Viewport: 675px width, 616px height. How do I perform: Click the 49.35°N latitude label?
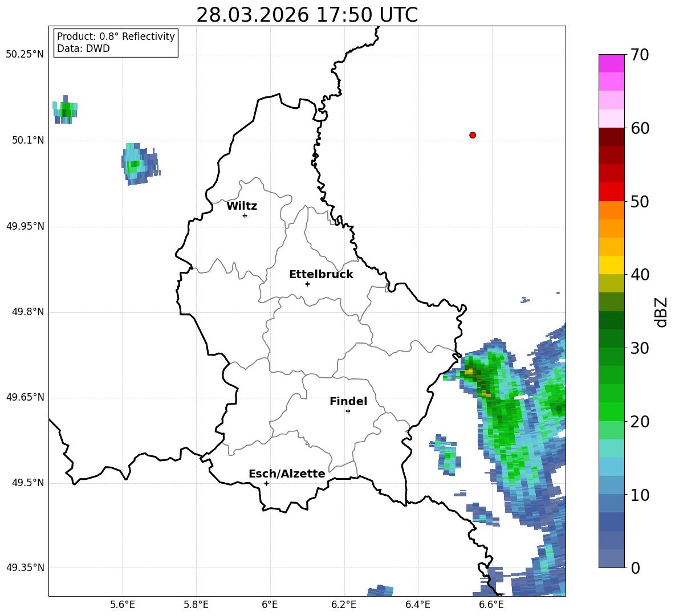click(x=25, y=568)
